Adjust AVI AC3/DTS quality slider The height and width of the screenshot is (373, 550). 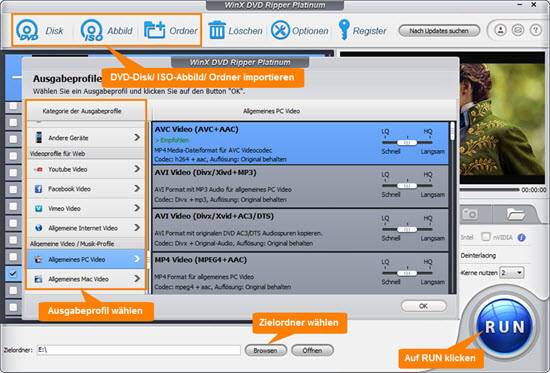[407, 229]
